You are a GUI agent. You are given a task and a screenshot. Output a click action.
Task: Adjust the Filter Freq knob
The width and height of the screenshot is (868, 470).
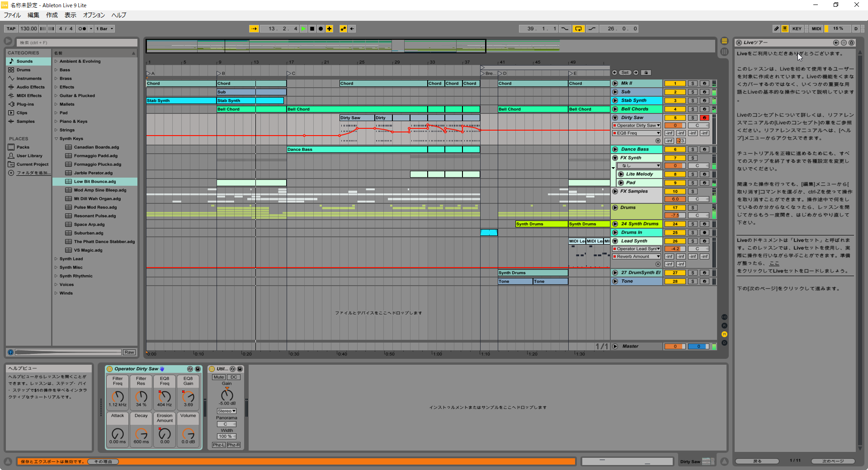118,396
